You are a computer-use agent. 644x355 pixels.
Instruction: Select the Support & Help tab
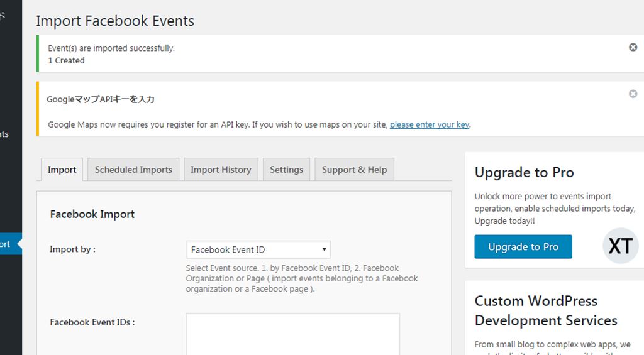354,170
